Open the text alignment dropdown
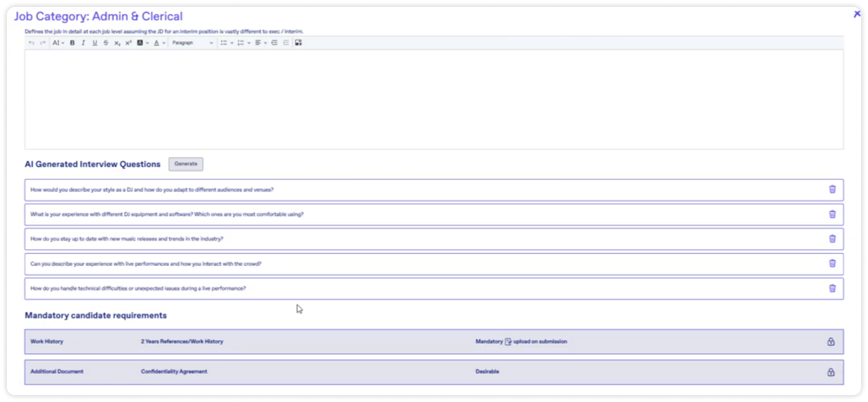 click(260, 42)
